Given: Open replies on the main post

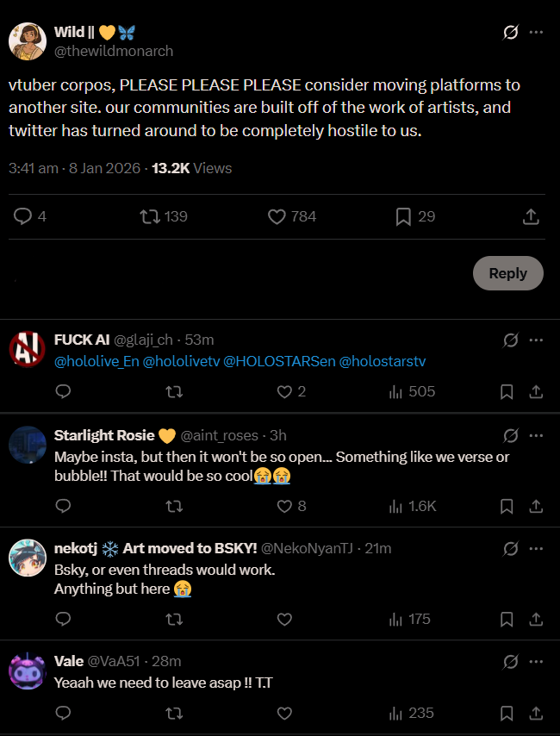Looking at the screenshot, I should pyautogui.click(x=23, y=216).
